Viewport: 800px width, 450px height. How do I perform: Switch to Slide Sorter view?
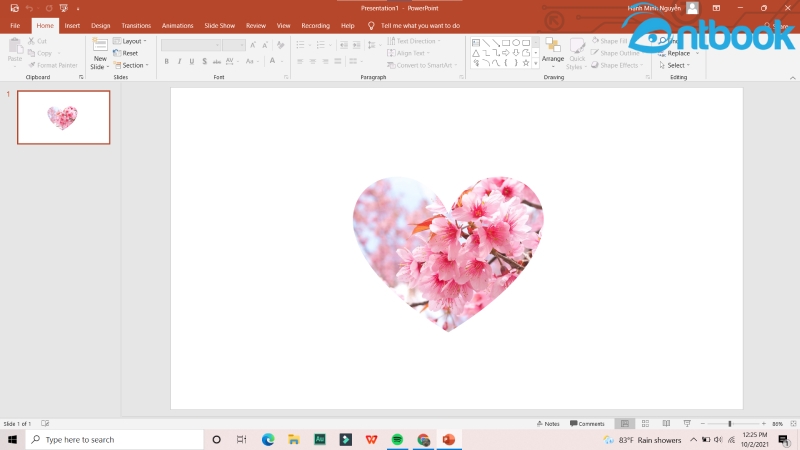point(645,424)
